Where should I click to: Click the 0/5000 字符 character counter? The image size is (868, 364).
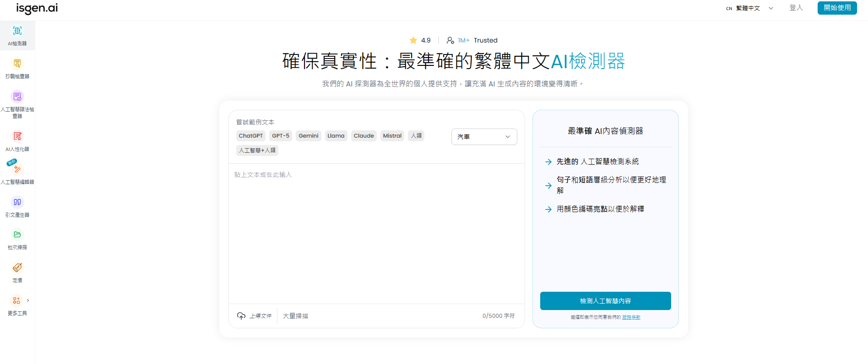499,316
